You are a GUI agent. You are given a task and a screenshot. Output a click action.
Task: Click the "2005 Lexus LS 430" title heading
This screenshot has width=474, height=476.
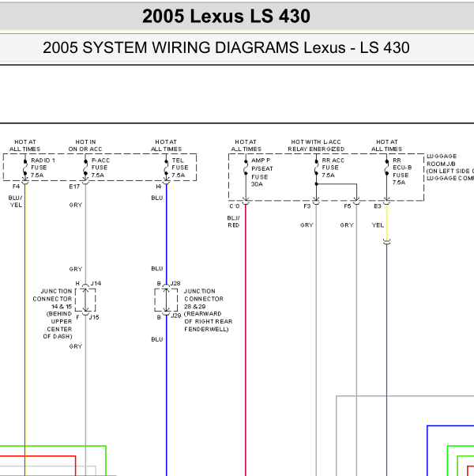tap(226, 16)
